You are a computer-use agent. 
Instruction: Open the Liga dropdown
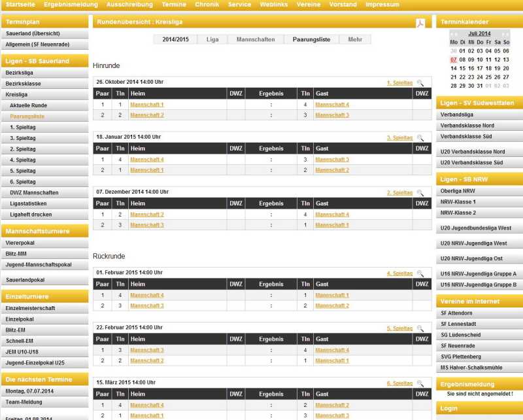pos(212,39)
